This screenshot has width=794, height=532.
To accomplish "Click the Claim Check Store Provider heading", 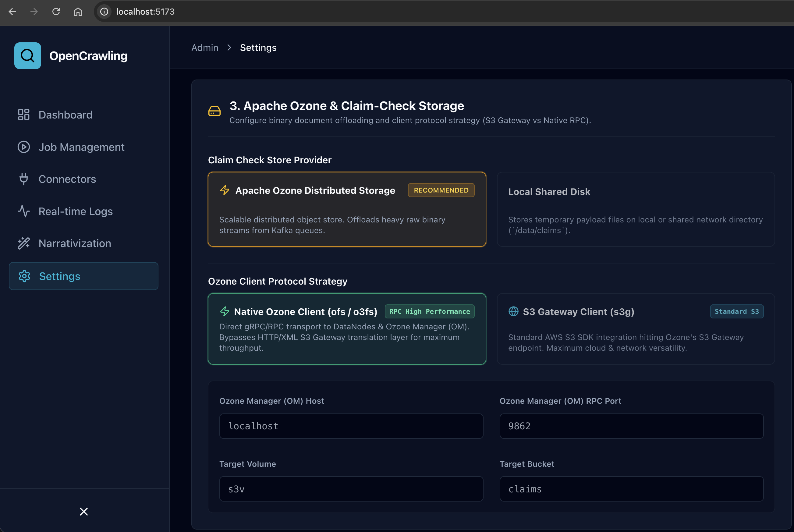I will (x=270, y=160).
